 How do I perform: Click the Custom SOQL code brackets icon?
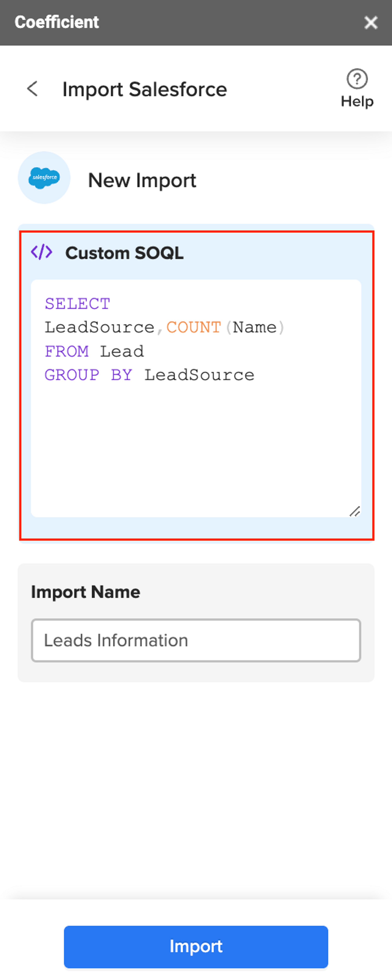tap(42, 252)
